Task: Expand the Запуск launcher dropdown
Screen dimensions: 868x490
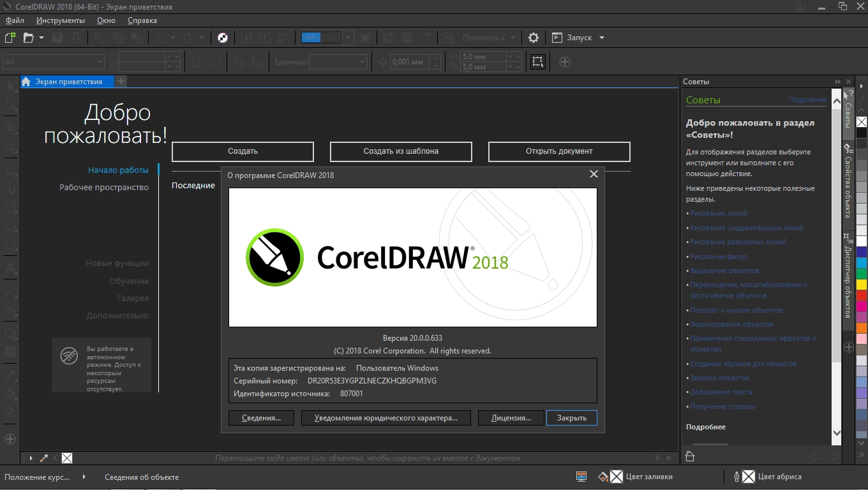Action: [x=601, y=38]
